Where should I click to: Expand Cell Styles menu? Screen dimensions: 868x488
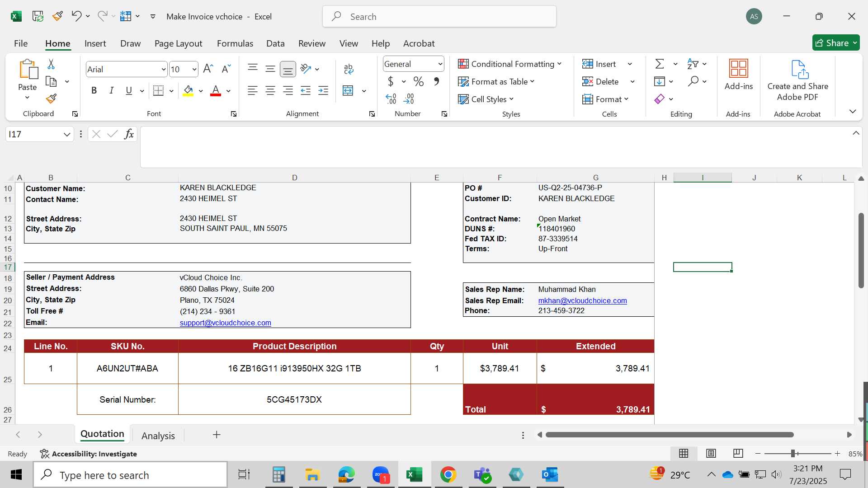pos(486,99)
